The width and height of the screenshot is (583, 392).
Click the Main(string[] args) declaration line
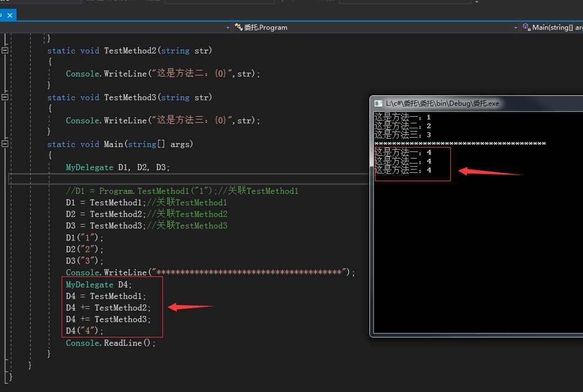(120, 144)
